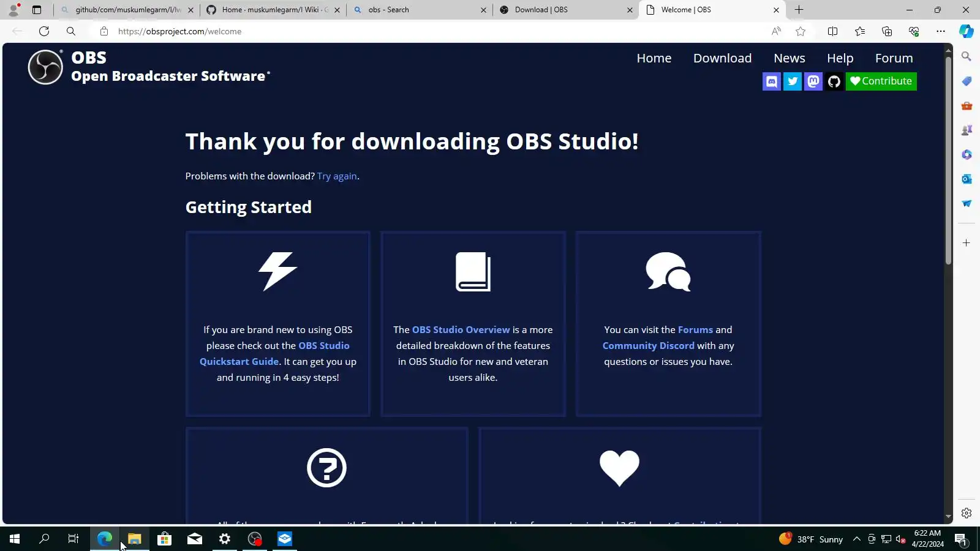980x551 pixels.
Task: Open the taskbar volume control
Action: coord(900,539)
